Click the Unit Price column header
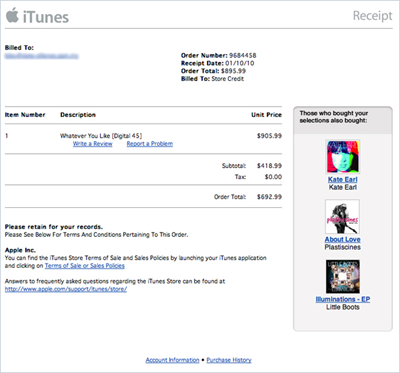 pyautogui.click(x=266, y=115)
